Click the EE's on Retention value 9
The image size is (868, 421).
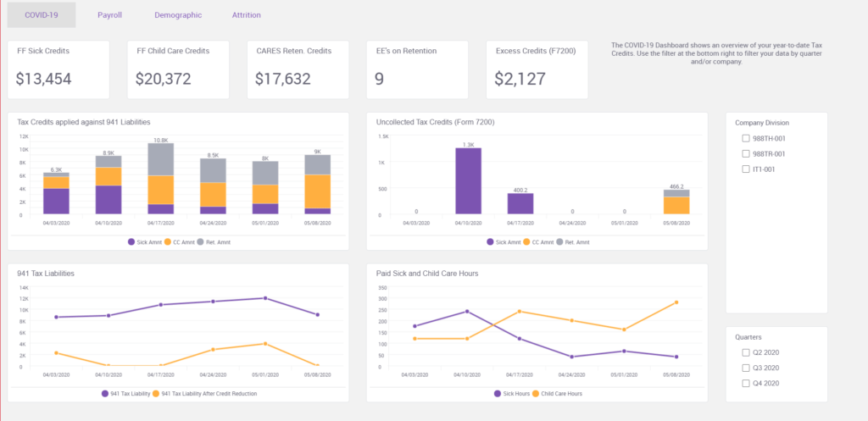[x=379, y=79]
